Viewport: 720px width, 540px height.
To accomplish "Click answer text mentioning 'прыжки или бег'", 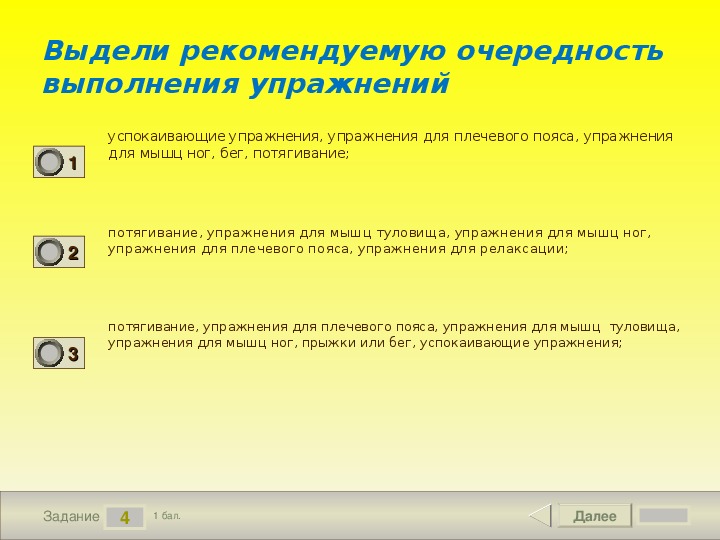I will pyautogui.click(x=394, y=335).
